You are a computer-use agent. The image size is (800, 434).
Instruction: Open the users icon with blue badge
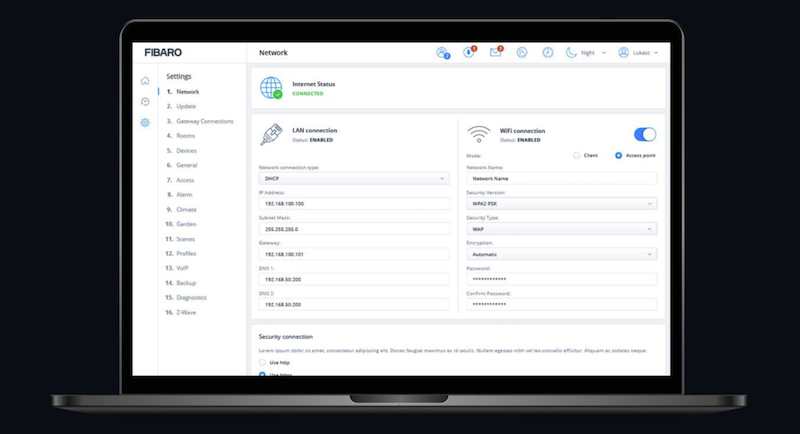tap(443, 52)
